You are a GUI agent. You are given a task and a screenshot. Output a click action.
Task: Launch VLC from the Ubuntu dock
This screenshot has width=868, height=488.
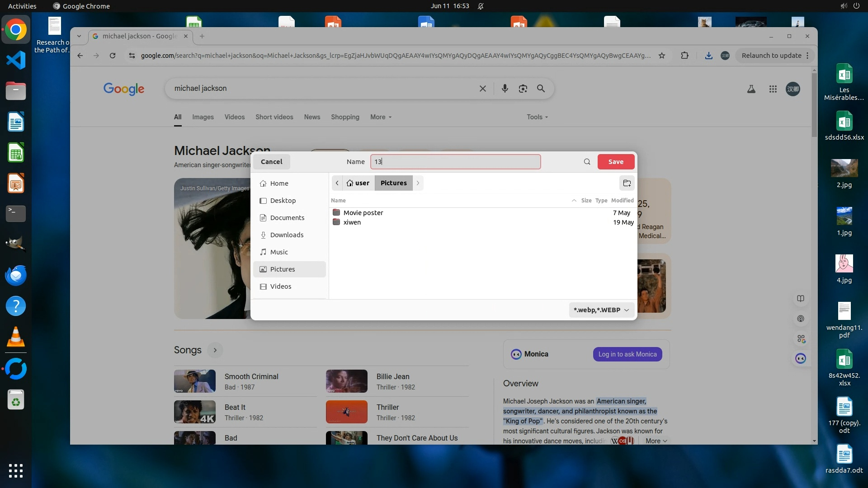pos(16,337)
